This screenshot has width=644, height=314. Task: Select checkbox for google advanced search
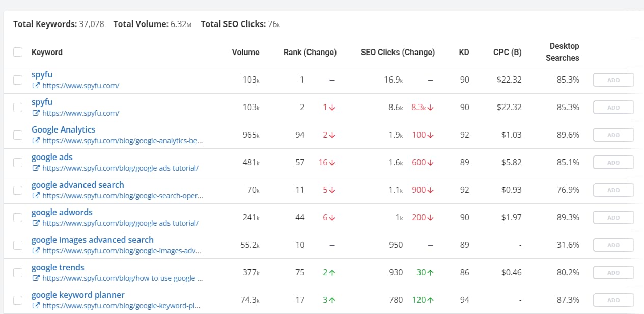pos(18,190)
